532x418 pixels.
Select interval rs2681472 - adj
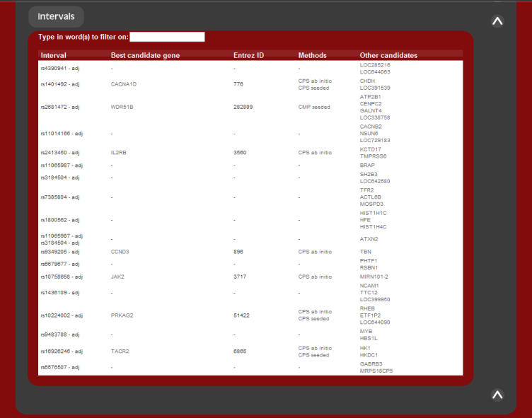point(60,107)
